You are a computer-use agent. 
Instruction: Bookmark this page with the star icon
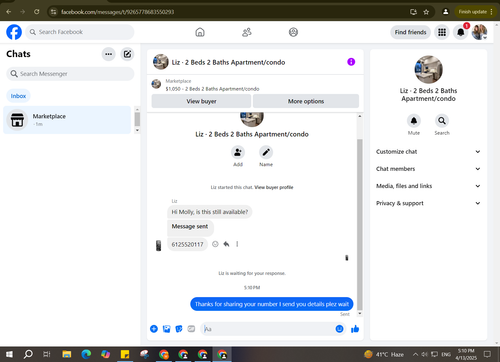[426, 12]
